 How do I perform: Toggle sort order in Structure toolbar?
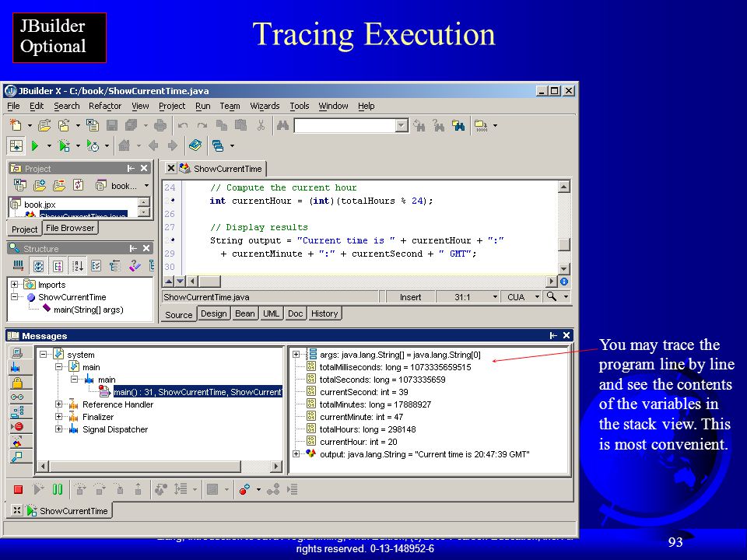tap(77, 266)
